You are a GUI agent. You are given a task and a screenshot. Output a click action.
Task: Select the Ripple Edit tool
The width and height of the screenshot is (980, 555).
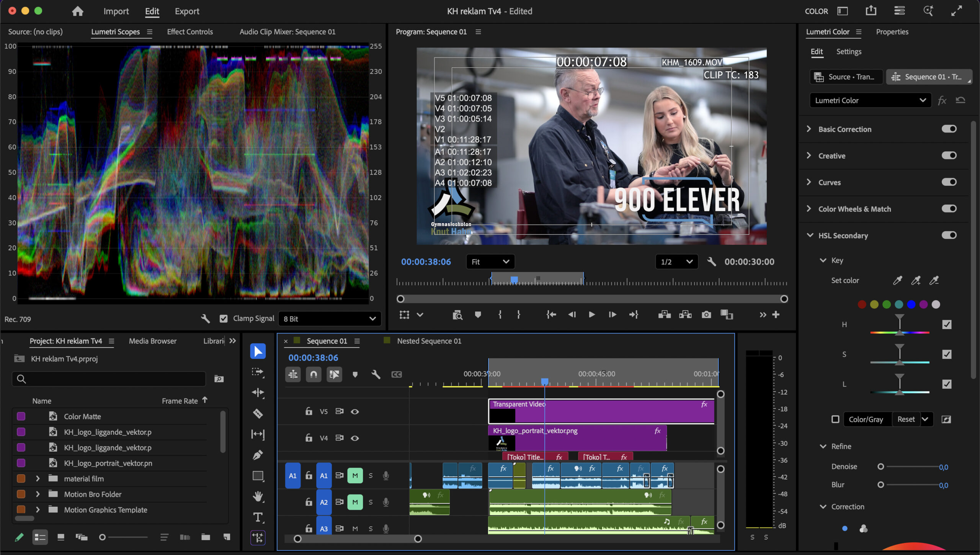click(x=258, y=393)
